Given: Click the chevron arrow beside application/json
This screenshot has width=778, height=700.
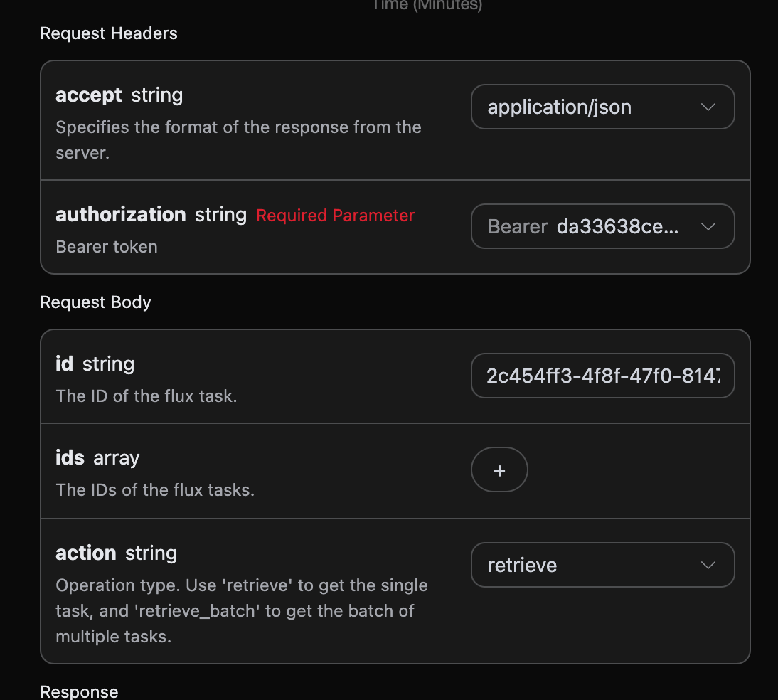Looking at the screenshot, I should (708, 107).
